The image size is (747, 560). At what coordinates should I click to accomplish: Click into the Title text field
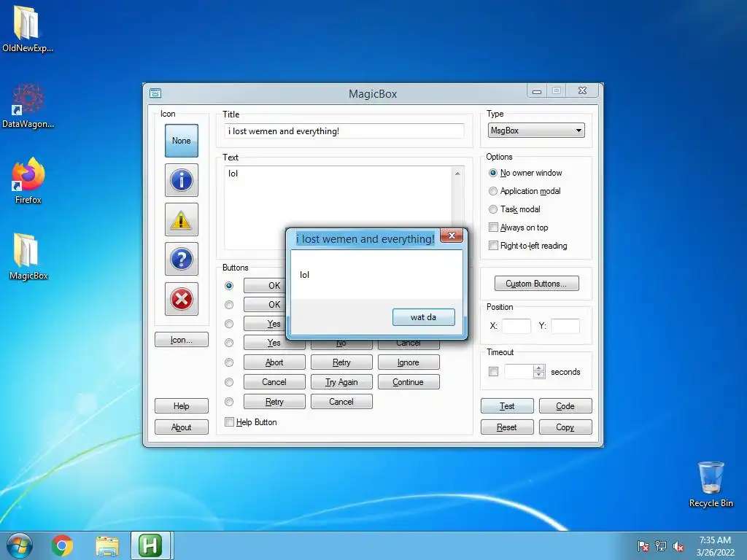click(344, 131)
